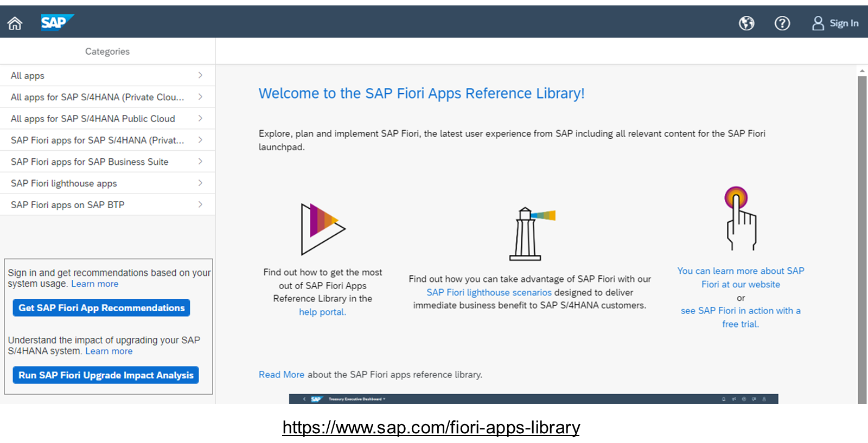The height and width of the screenshot is (443, 868).
Task: Expand chevron next to All apps
Action: pos(200,75)
